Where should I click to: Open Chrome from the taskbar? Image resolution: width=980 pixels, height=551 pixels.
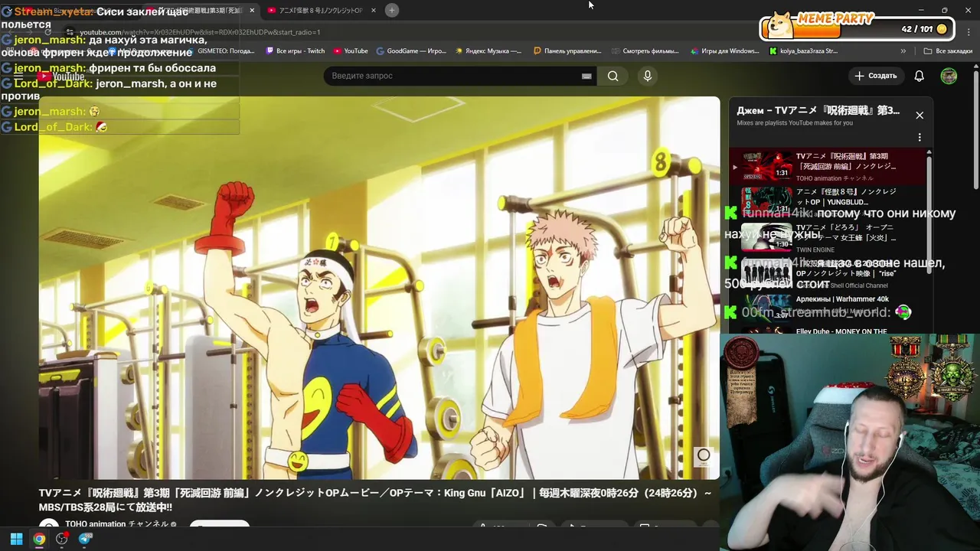(39, 539)
